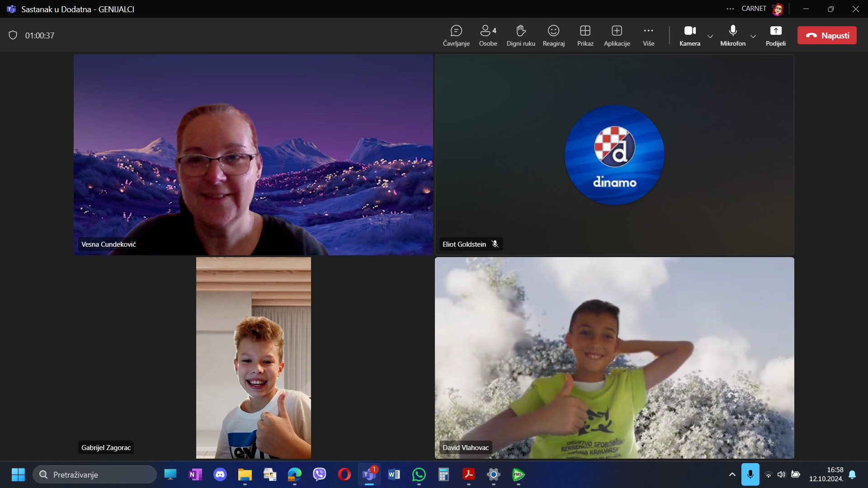Open the volume speaker tray icon

click(782, 474)
